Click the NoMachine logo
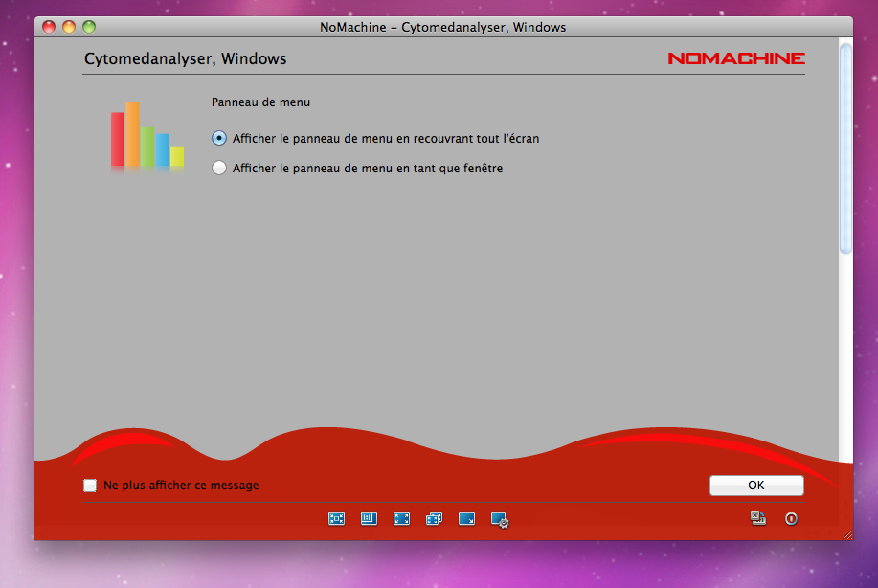This screenshot has height=588, width=878. 736,58
